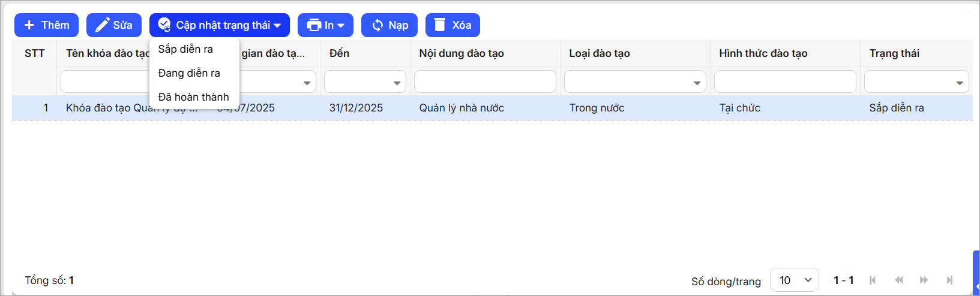Click the Hình thức đào tạo filter field
This screenshot has height=296, width=980.
[x=785, y=82]
